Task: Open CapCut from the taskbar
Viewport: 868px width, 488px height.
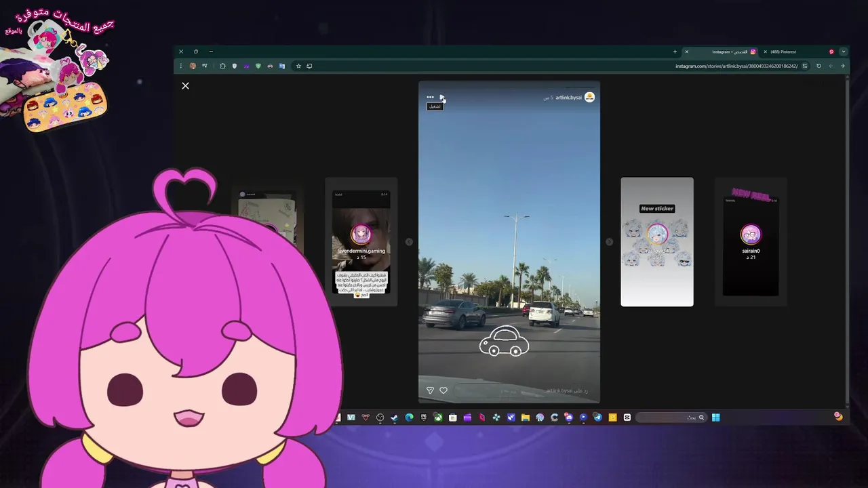Action: [627, 418]
